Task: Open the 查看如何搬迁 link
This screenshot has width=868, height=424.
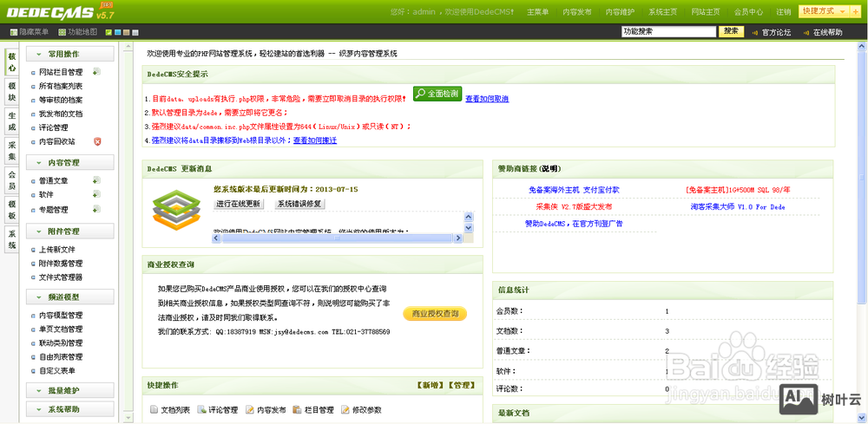Action: 314,140
